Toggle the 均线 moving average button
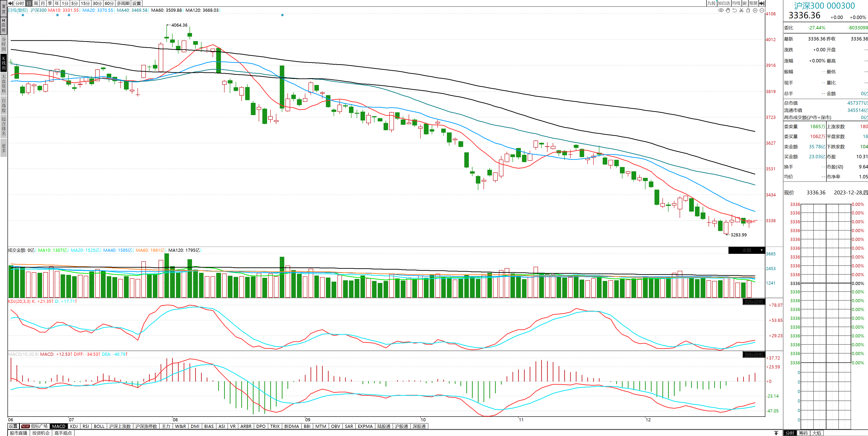 [736, 3]
